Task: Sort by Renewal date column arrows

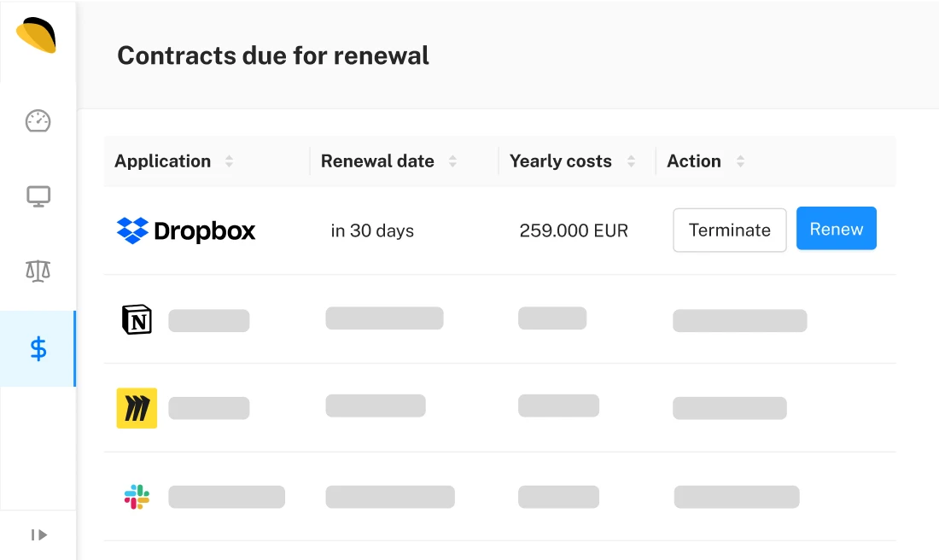Action: [452, 161]
